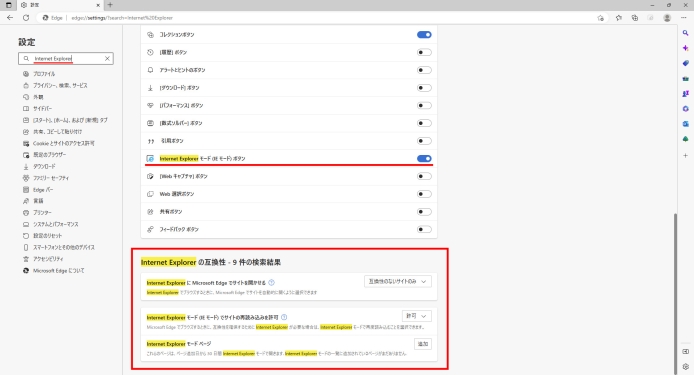Click the Internet Explorer mode button row icon
Viewport: 694px width, 375px height.
point(150,159)
